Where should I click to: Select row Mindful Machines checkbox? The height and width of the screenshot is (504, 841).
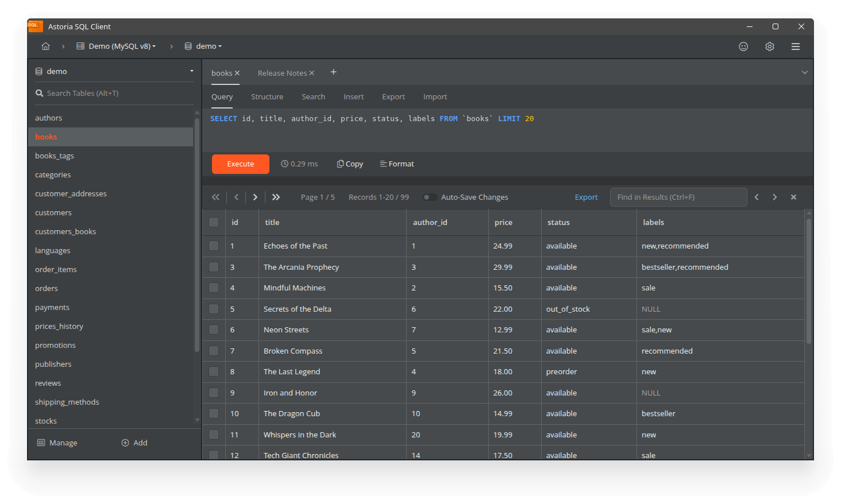pos(214,288)
